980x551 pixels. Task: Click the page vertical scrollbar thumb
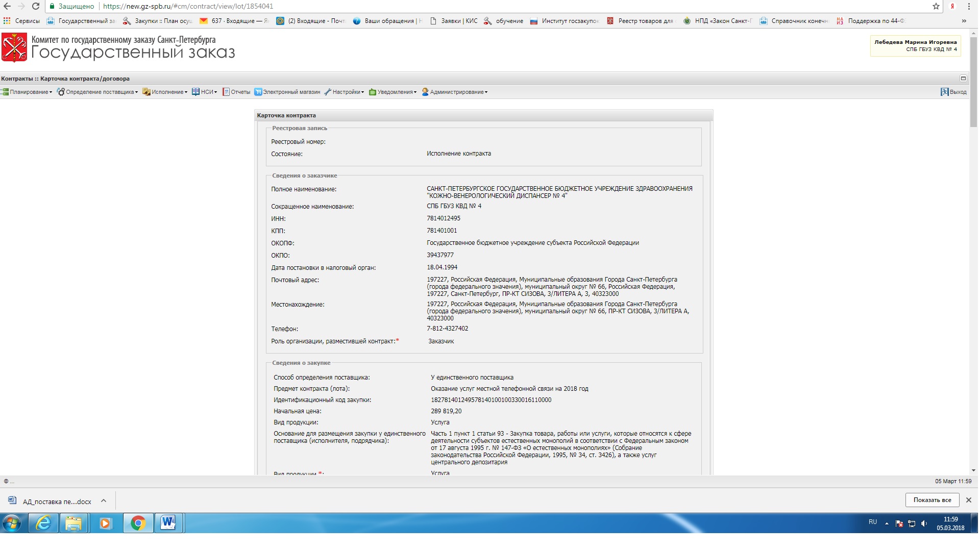tap(973, 82)
